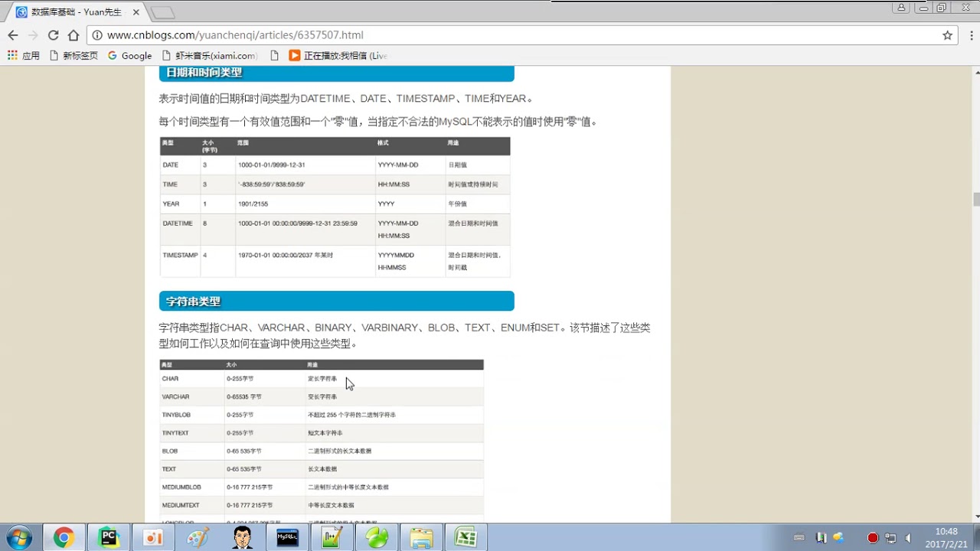This screenshot has height=551, width=980.
Task: Open the green ball app in taskbar
Action: click(377, 538)
